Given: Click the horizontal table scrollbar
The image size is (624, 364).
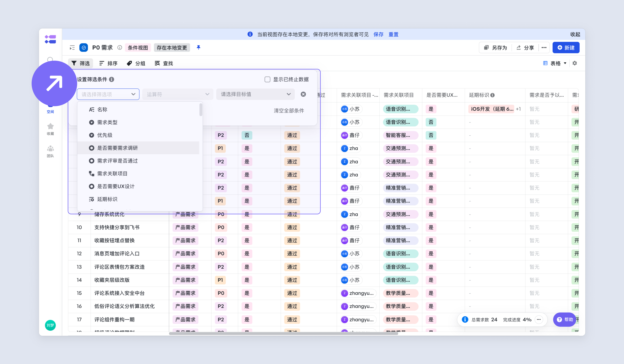Looking at the screenshot, I should (x=283, y=334).
